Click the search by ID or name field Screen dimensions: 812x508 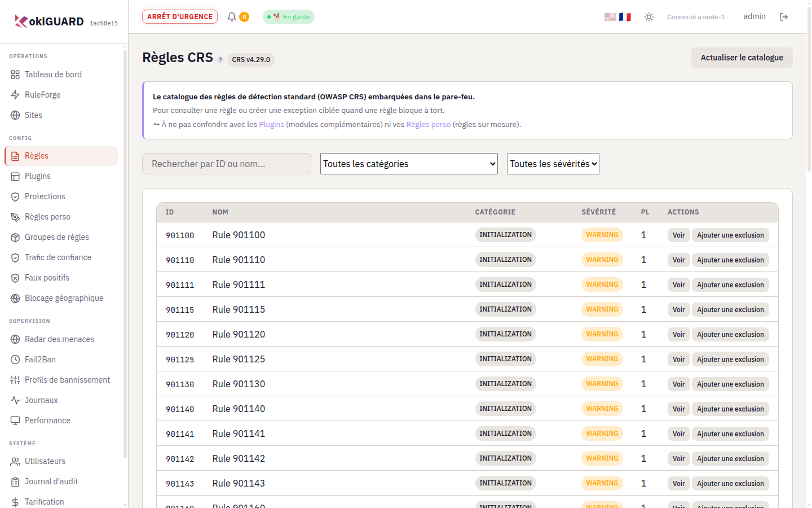click(x=227, y=164)
